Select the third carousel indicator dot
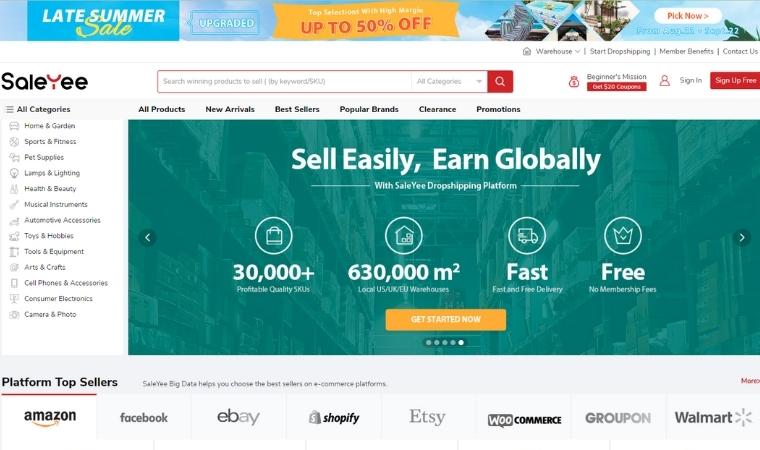The height and width of the screenshot is (450, 760). (x=445, y=342)
